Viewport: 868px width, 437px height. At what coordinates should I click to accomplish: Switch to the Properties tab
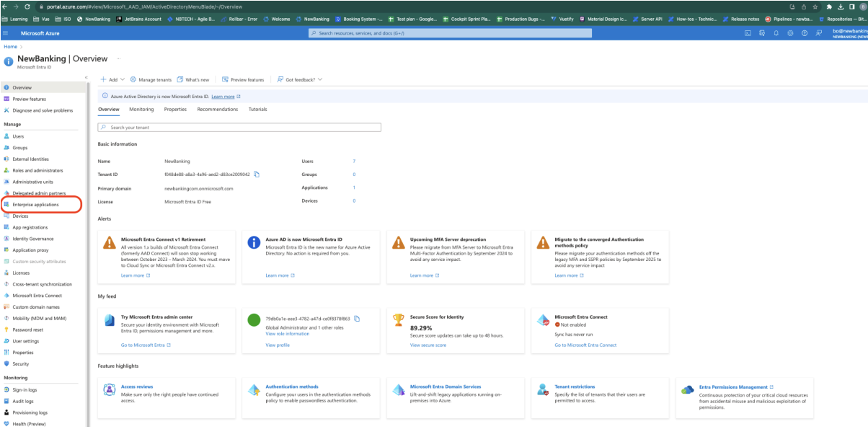175,110
